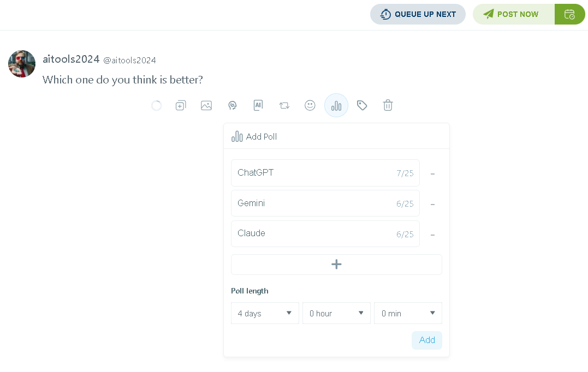Click Queue Up Next button
Screen dimensions: 588x372
(418, 14)
